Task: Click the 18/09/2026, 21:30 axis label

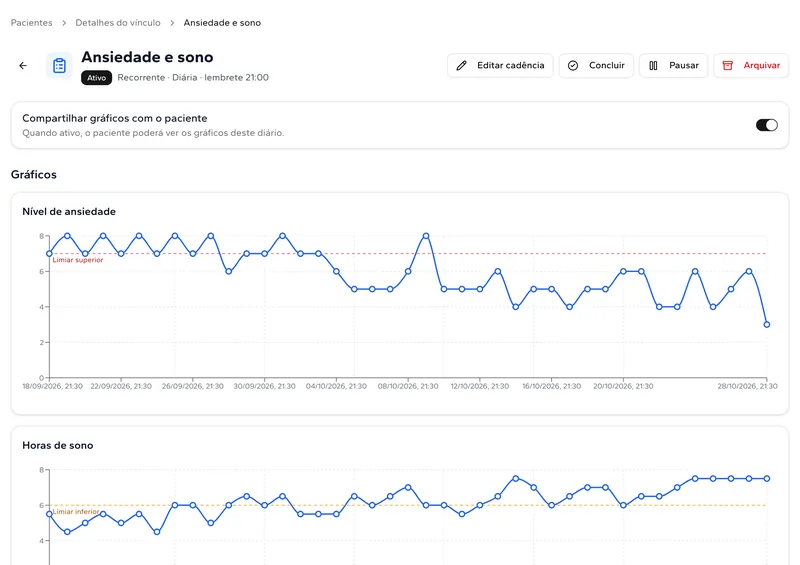Action: pyautogui.click(x=53, y=386)
